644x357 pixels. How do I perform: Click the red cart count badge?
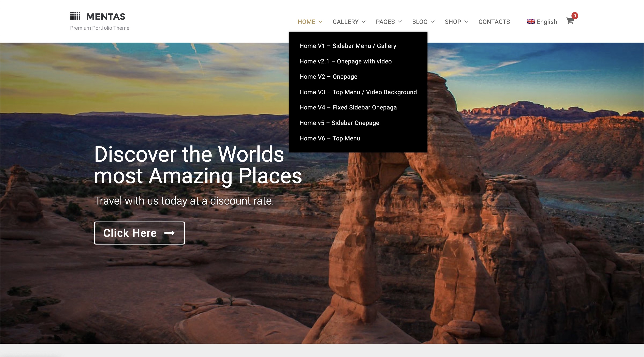574,16
